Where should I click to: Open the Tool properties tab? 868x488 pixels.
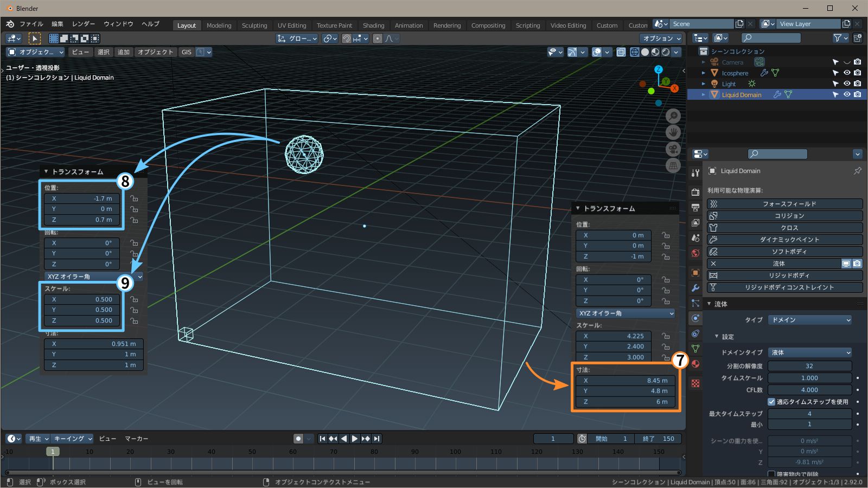695,173
